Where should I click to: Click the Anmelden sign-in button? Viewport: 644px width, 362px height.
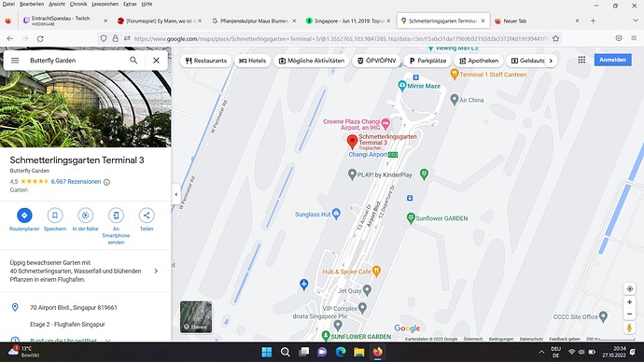coord(612,60)
